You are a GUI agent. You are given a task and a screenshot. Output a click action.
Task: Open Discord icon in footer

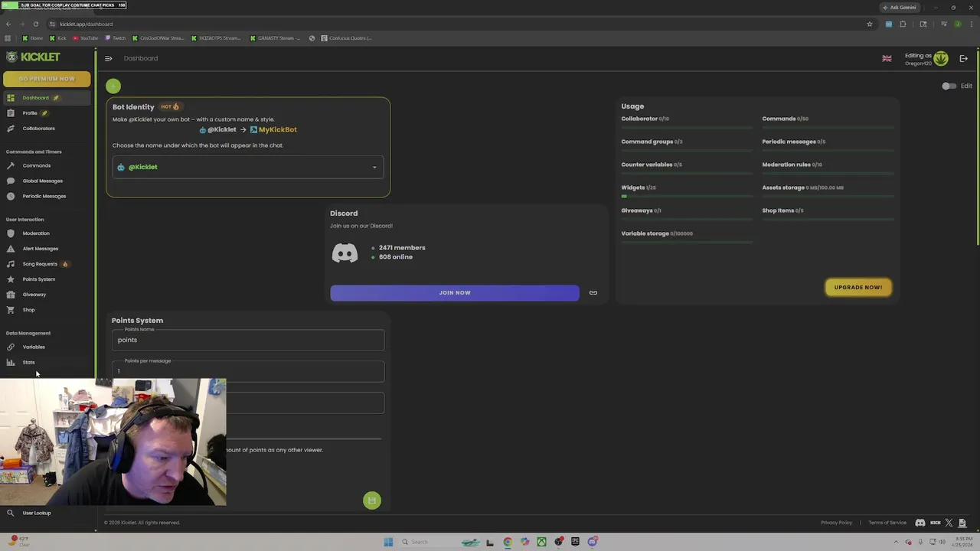point(920,523)
